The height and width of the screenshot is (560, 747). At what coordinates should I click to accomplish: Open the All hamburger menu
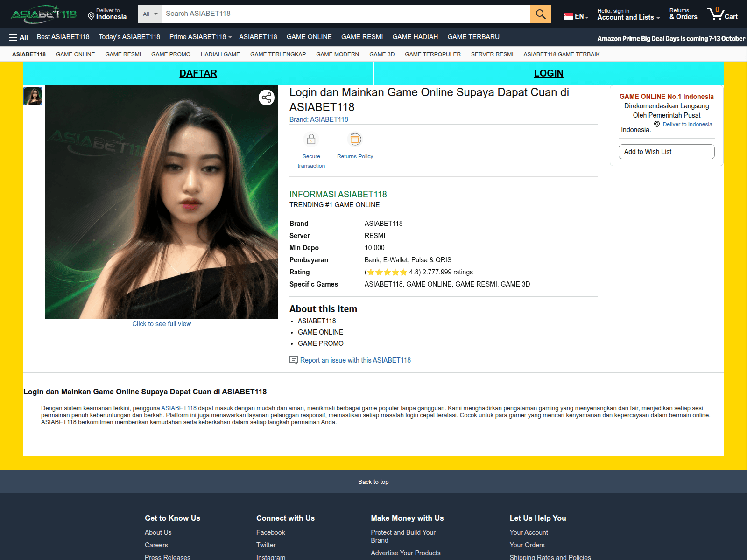[x=19, y=37]
